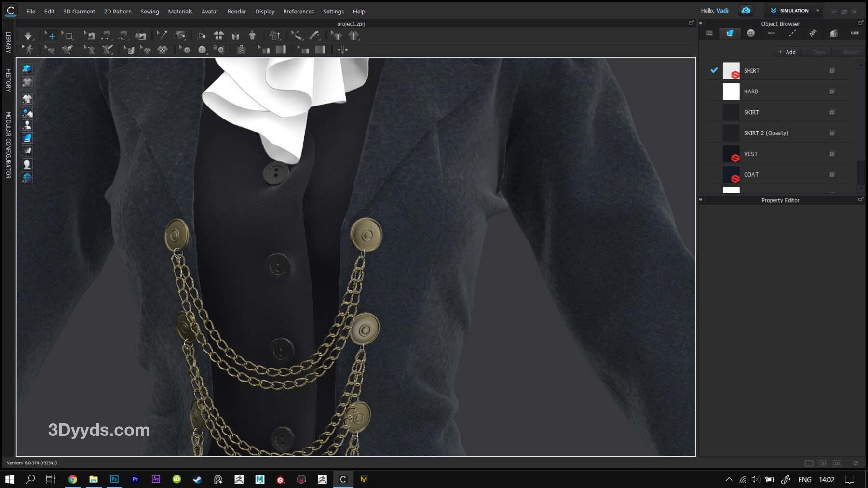Image resolution: width=868 pixels, height=488 pixels.
Task: Toggle the avatar display icon in viewport sidebar
Action: point(27,125)
